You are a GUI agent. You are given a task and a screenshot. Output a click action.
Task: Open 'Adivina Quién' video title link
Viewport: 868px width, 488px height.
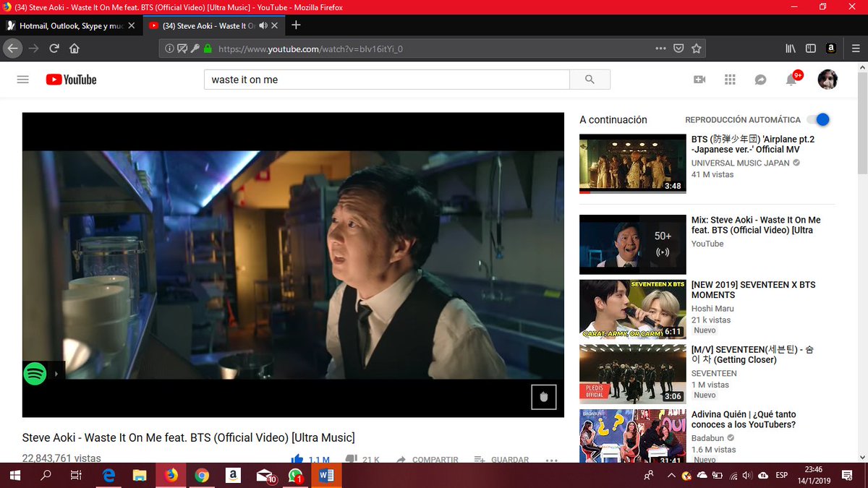pyautogui.click(x=744, y=419)
